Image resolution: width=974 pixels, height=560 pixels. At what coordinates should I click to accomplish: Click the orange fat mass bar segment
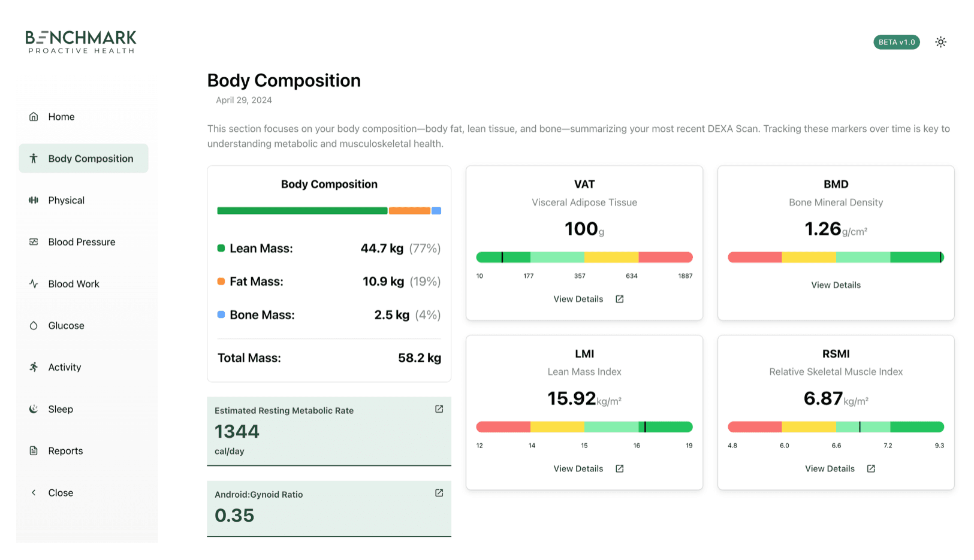409,211
